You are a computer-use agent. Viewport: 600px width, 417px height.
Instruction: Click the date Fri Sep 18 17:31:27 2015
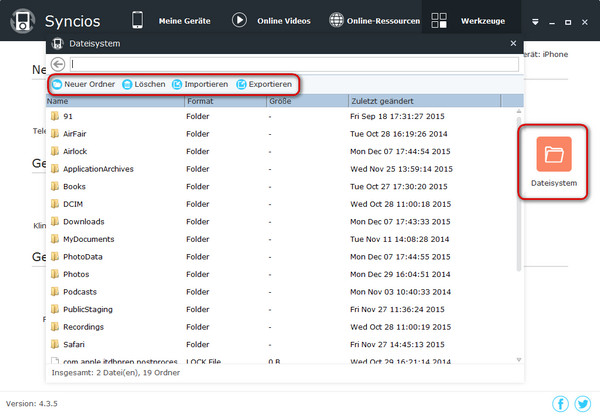tap(397, 116)
